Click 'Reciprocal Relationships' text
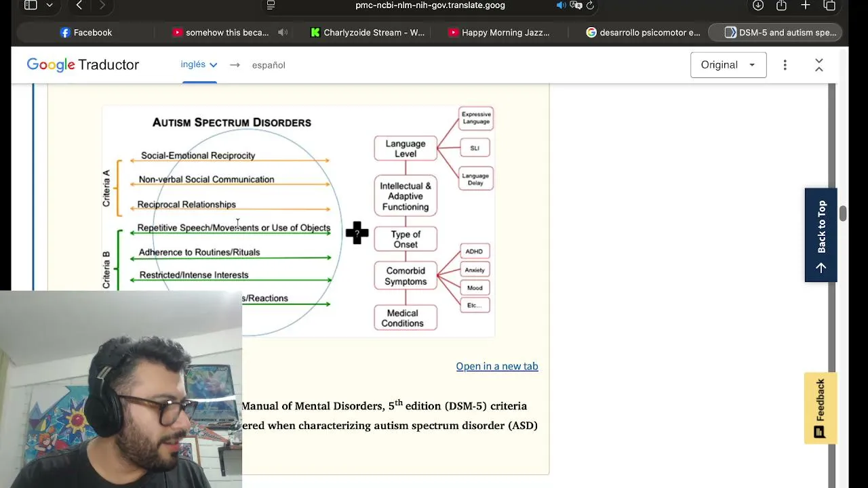 click(186, 205)
